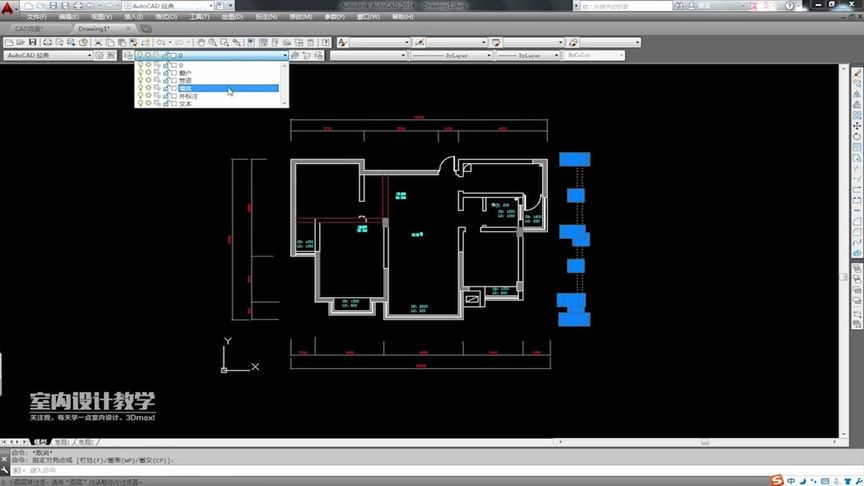Viewport: 864px width, 486px height.
Task: Open the Layer Properties Manager icon
Action: pos(128,55)
